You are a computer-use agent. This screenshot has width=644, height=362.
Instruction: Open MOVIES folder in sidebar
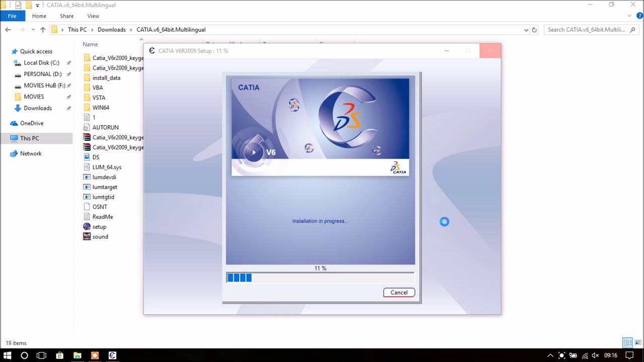click(34, 97)
